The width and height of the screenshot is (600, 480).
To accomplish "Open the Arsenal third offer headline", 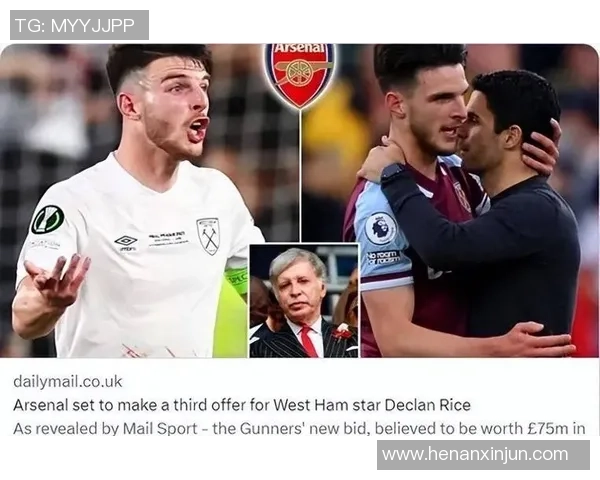I will click(242, 405).
